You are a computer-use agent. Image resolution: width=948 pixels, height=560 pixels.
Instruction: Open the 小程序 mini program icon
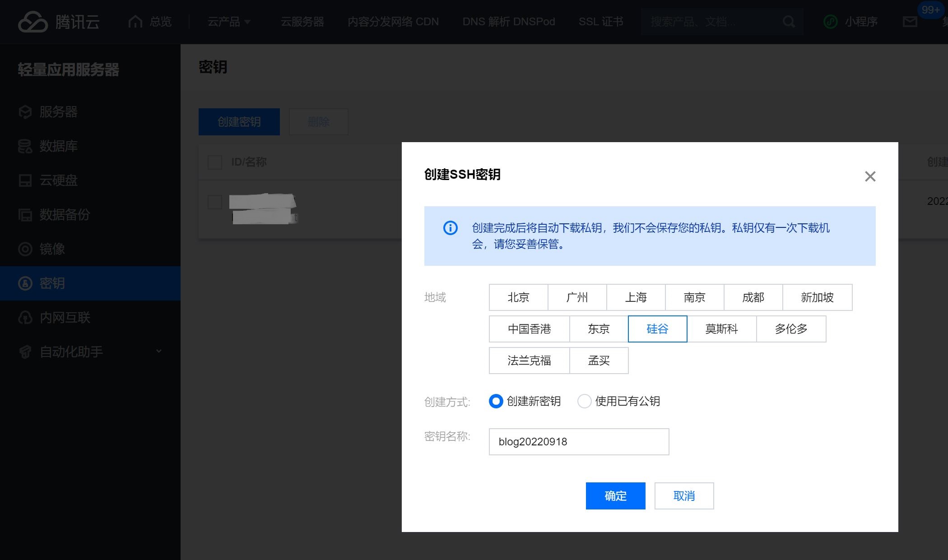(x=831, y=22)
